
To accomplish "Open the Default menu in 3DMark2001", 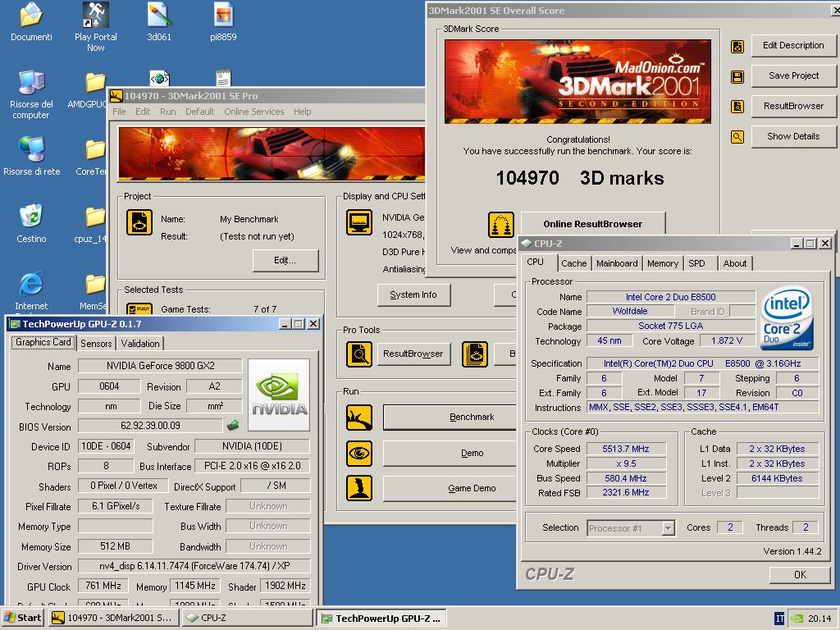I will (x=200, y=112).
